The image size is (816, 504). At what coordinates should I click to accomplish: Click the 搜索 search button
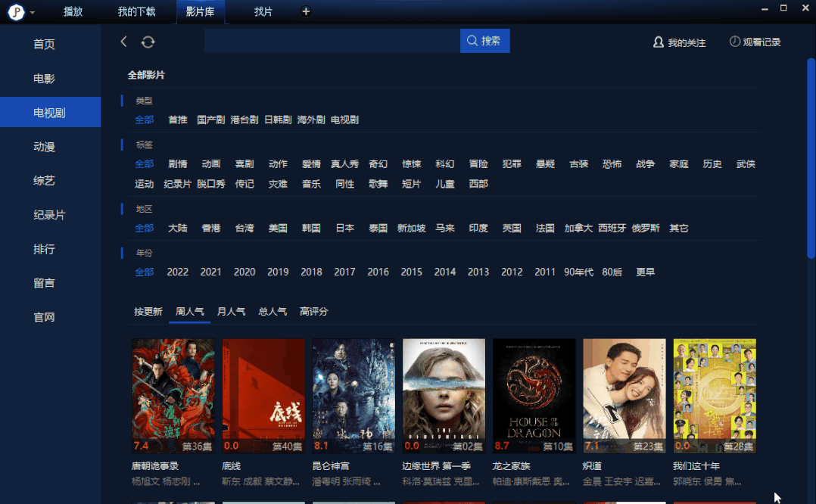click(484, 41)
